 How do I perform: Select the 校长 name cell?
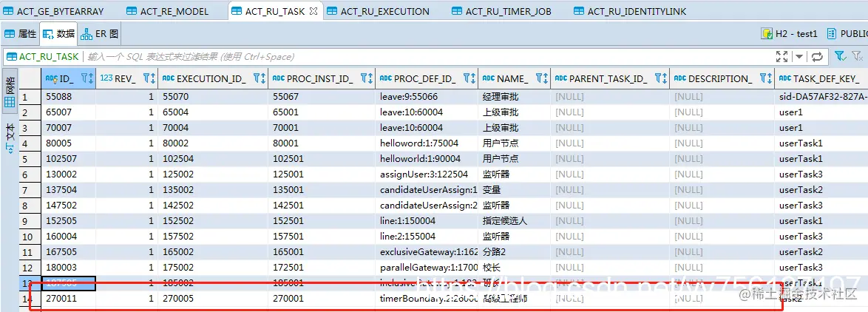pyautogui.click(x=515, y=267)
